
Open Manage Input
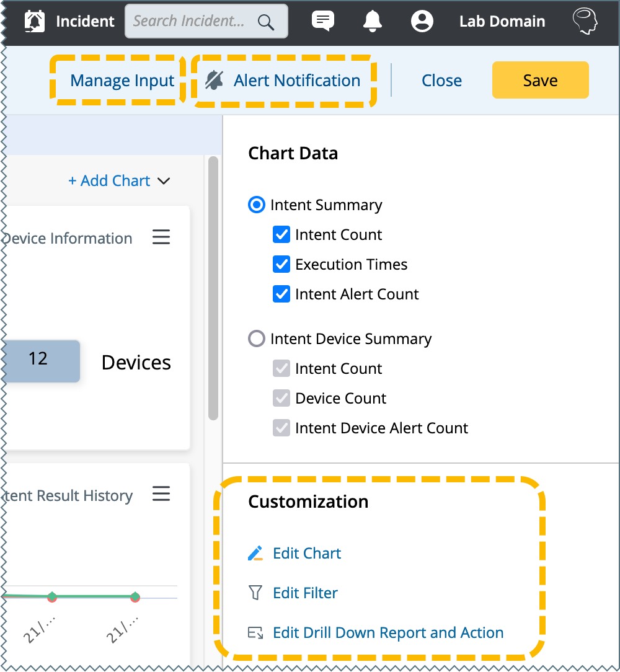tap(122, 81)
